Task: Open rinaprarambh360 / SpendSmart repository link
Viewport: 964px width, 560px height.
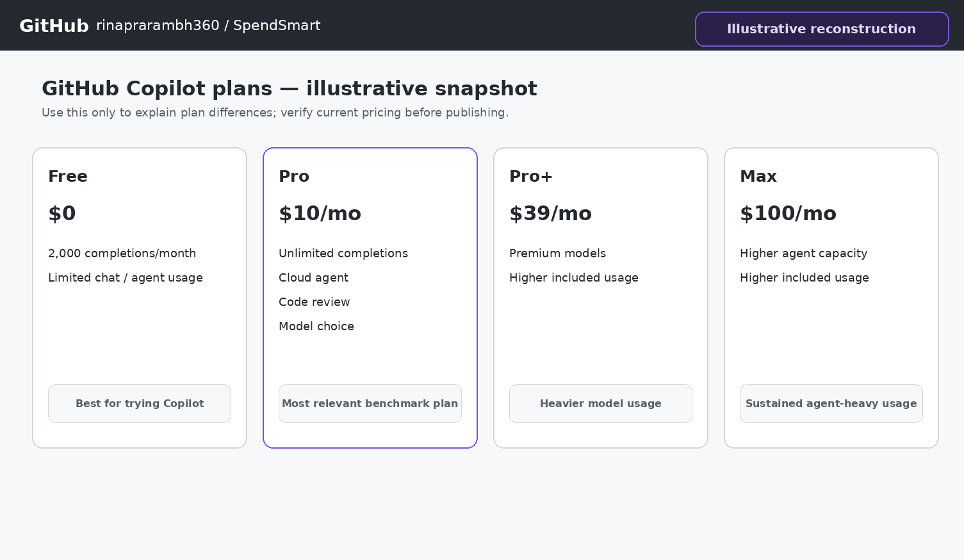Action: click(208, 26)
